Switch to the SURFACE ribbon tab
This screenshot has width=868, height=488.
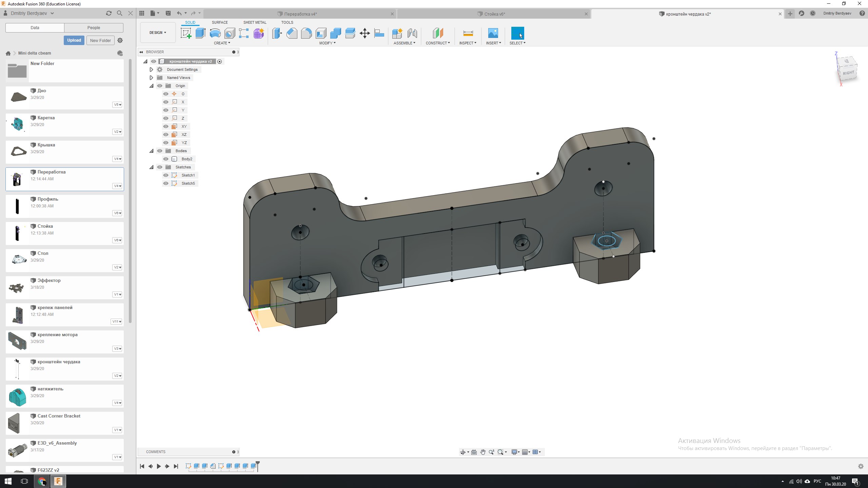pyautogui.click(x=220, y=22)
